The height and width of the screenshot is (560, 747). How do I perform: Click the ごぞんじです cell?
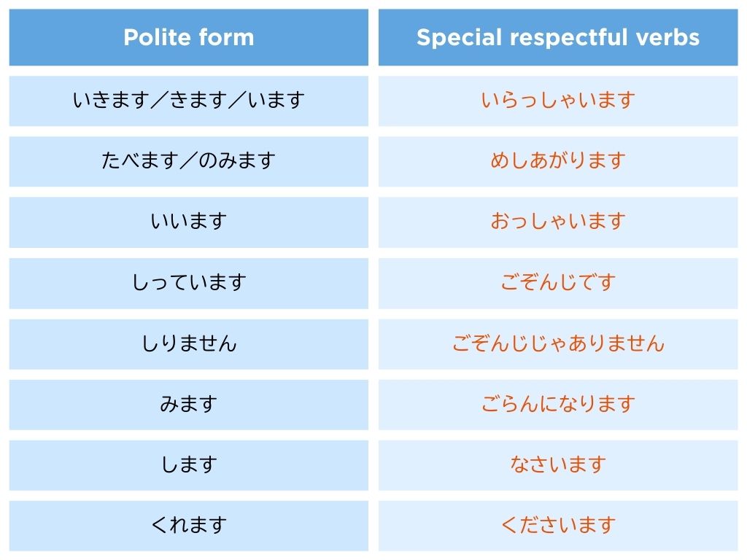point(558,282)
